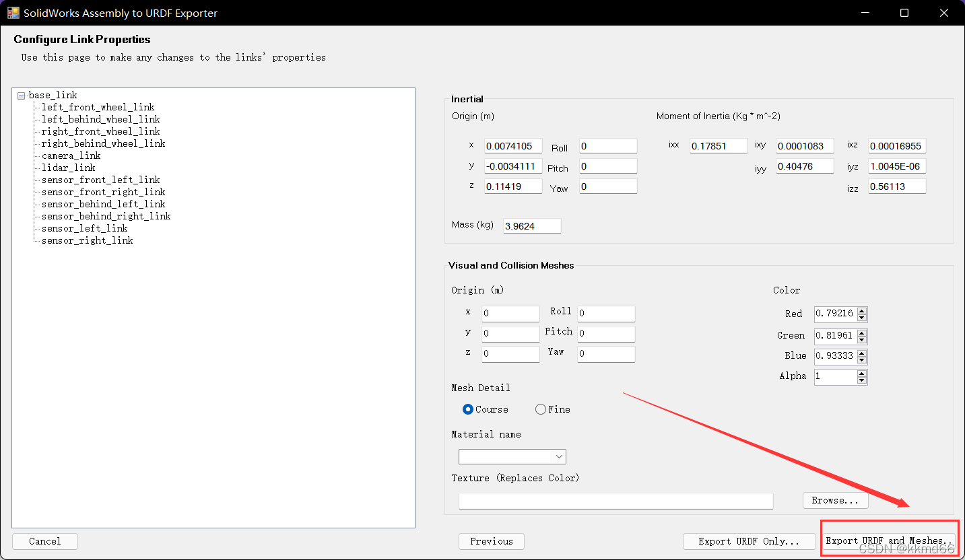Edit the inertial Roll field
Viewport: 965px width, 560px height.
click(x=608, y=146)
